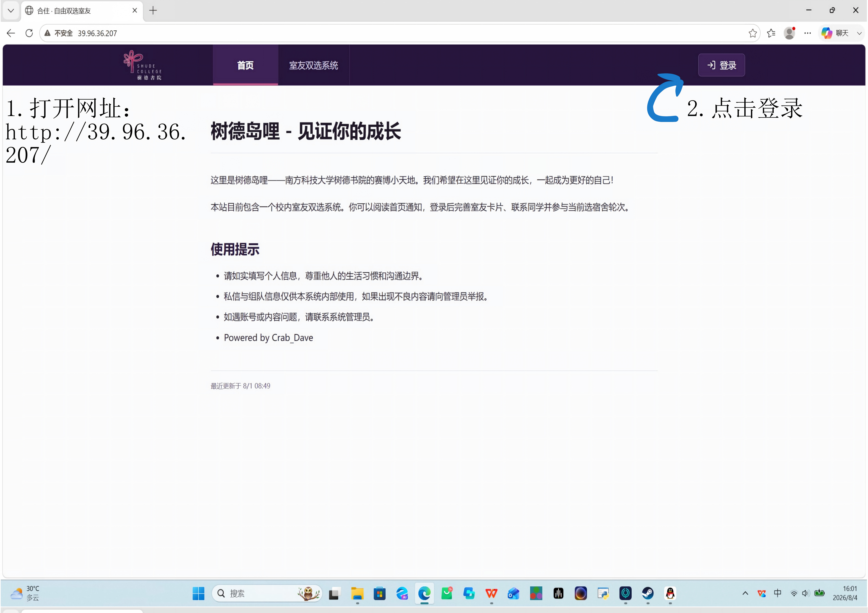Open the 室友双选系统 tab
868x613 pixels.
(313, 65)
